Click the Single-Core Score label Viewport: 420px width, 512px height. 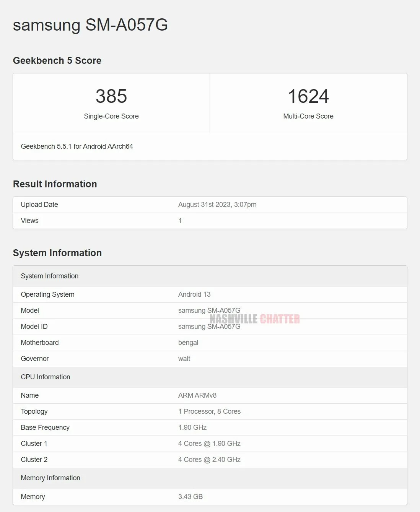(111, 116)
